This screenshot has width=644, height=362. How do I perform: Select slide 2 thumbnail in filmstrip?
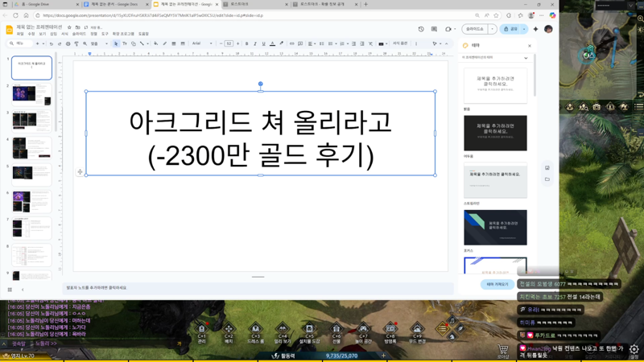[x=31, y=94]
